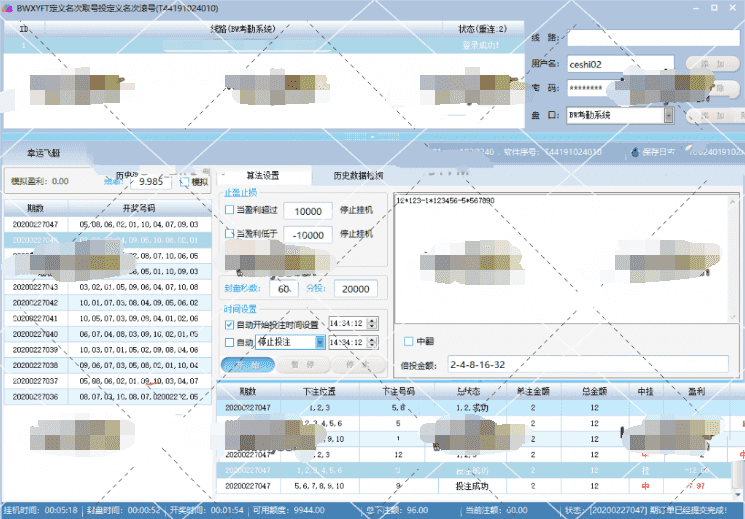Click the 暂停 pause button
The image size is (745, 519).
click(x=303, y=365)
